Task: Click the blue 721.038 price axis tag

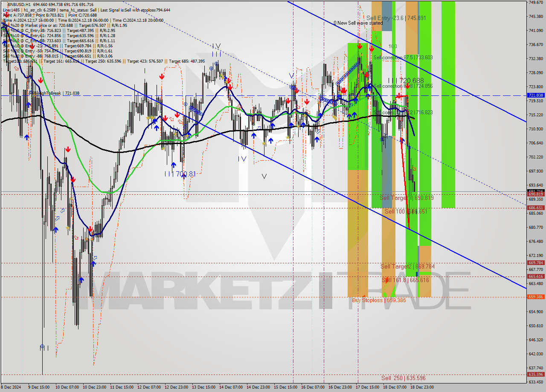Action: point(536,95)
